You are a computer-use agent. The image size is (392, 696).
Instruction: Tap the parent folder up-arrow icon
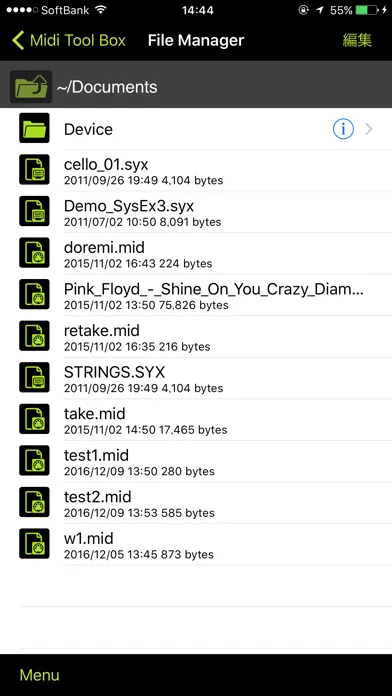31,87
